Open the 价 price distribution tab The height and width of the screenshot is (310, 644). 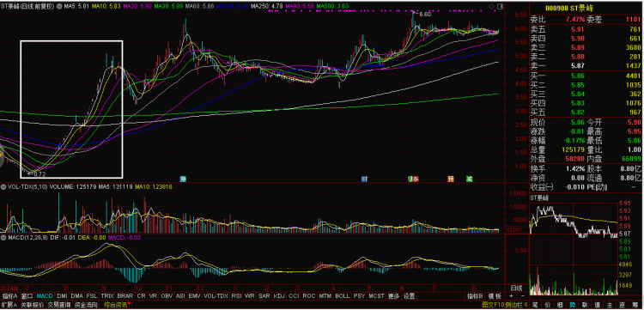click(549, 305)
